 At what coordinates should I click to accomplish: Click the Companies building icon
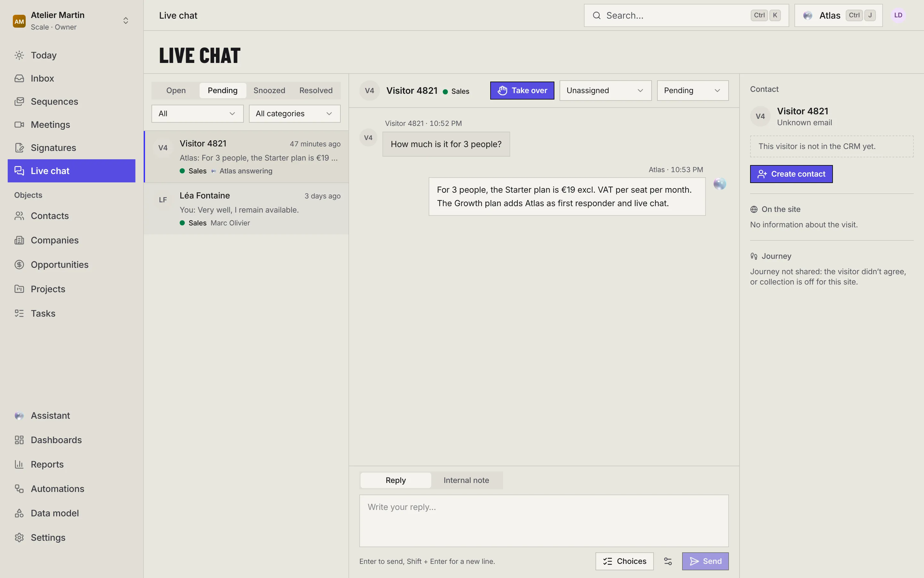pyautogui.click(x=19, y=241)
